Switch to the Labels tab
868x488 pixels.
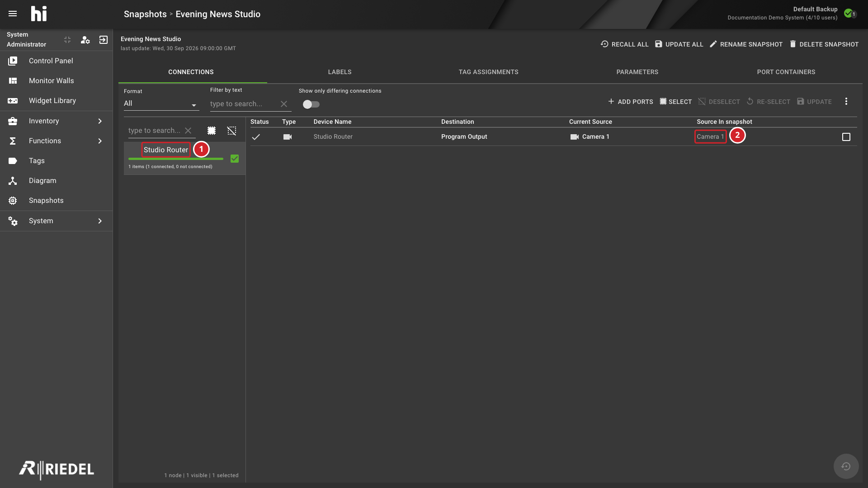click(x=340, y=72)
